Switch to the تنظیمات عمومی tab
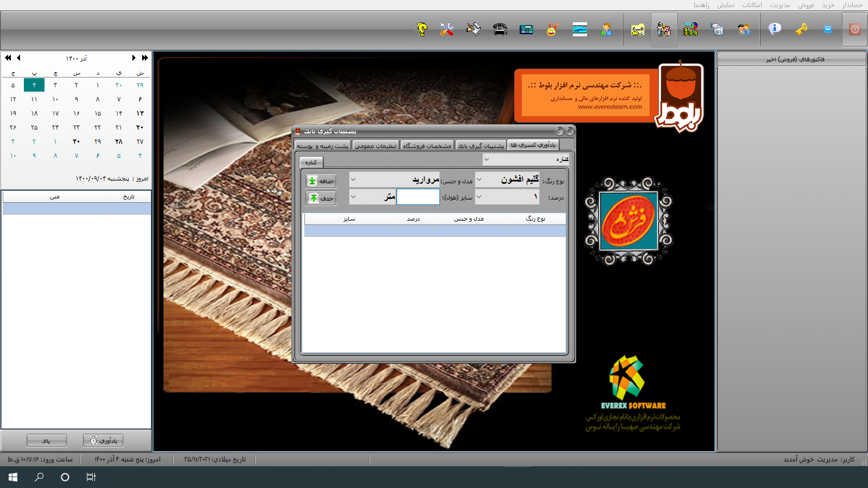Screen dimensions: 868x488 [x=375, y=146]
